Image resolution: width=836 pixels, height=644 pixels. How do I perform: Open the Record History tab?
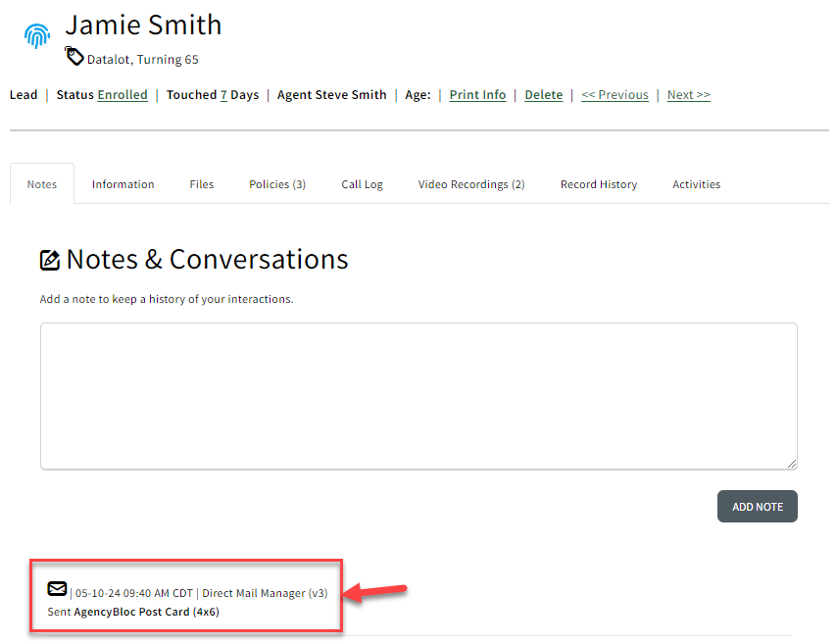click(598, 183)
